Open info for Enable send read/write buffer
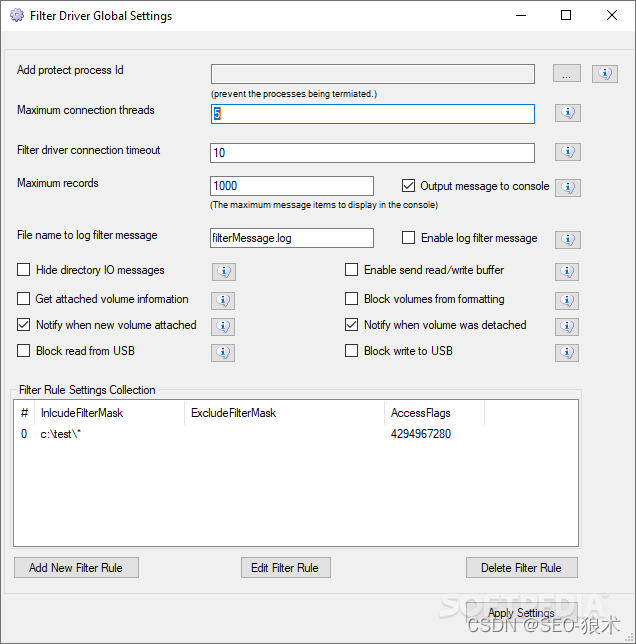 [x=567, y=271]
